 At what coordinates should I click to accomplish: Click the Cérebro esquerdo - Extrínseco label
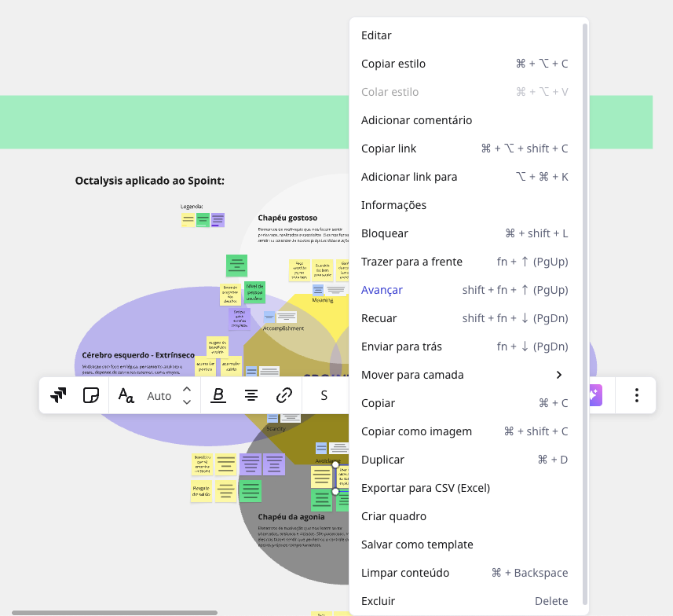138,355
